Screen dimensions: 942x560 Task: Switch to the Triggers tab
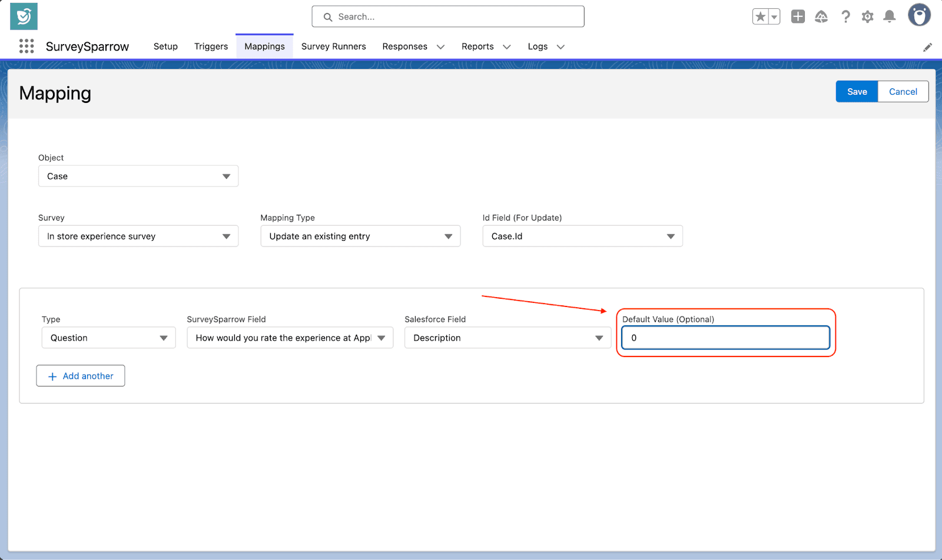[211, 46]
